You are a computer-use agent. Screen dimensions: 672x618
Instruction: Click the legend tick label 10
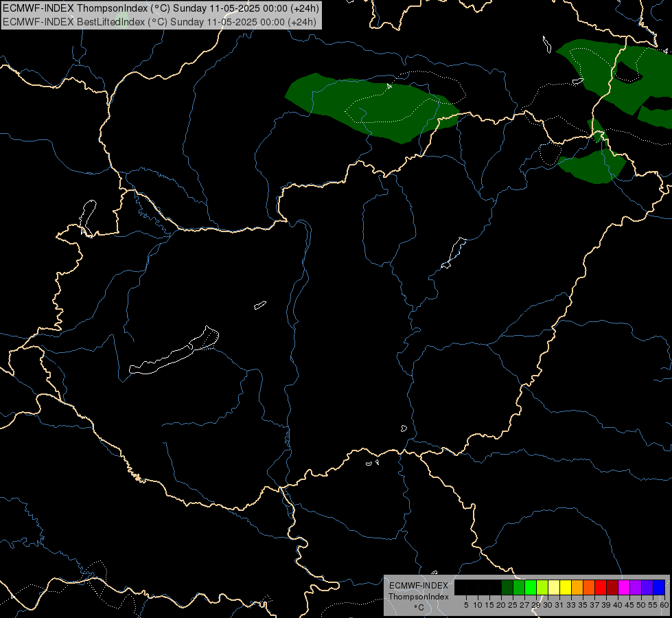478,605
